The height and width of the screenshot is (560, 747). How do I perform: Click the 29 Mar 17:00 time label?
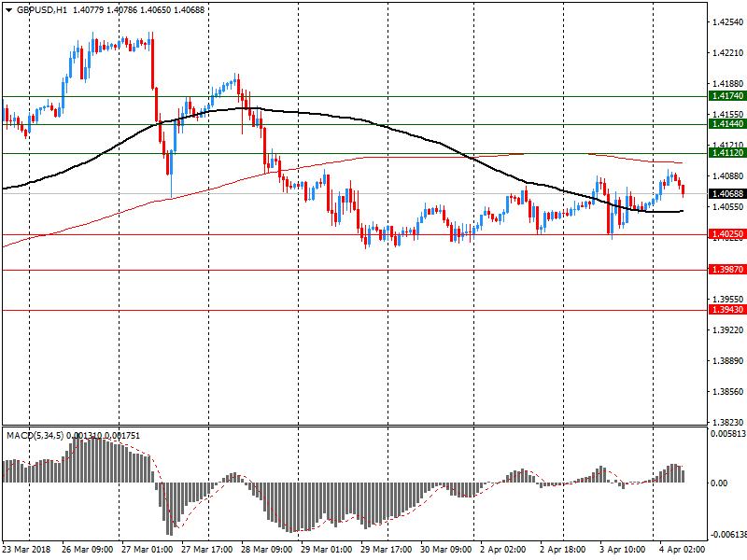(x=387, y=550)
